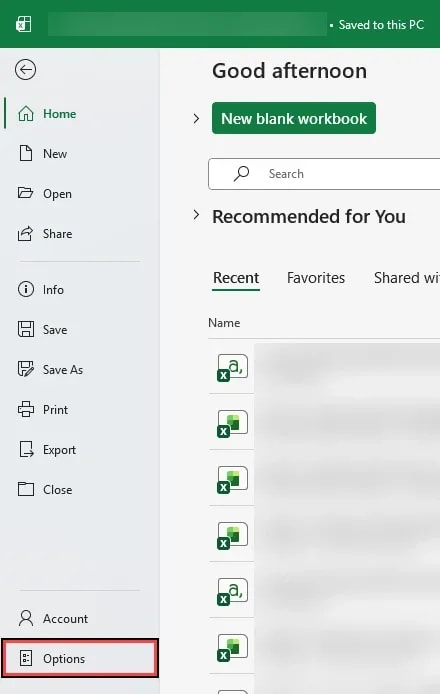440x694 pixels.
Task: Click the Options settings icon
Action: click(x=26, y=658)
